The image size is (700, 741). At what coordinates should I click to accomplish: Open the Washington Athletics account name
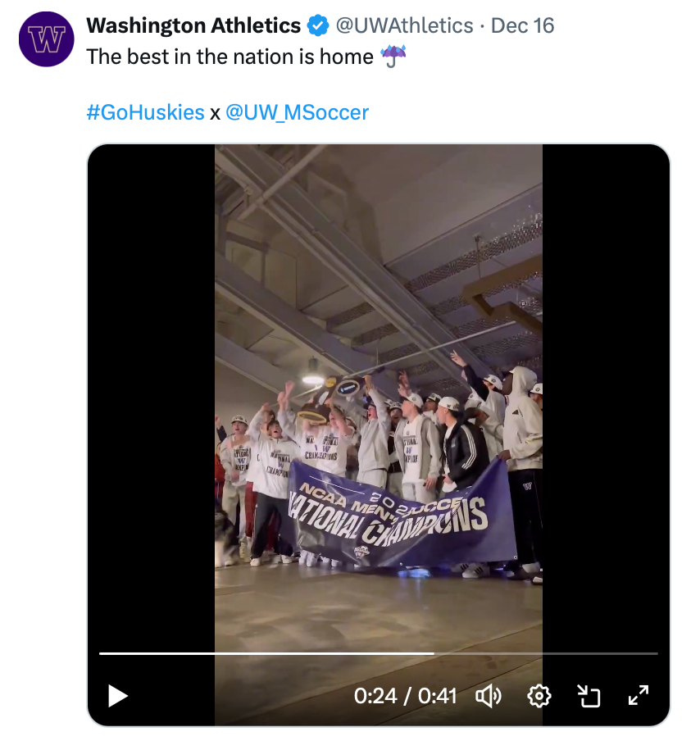coord(193,26)
